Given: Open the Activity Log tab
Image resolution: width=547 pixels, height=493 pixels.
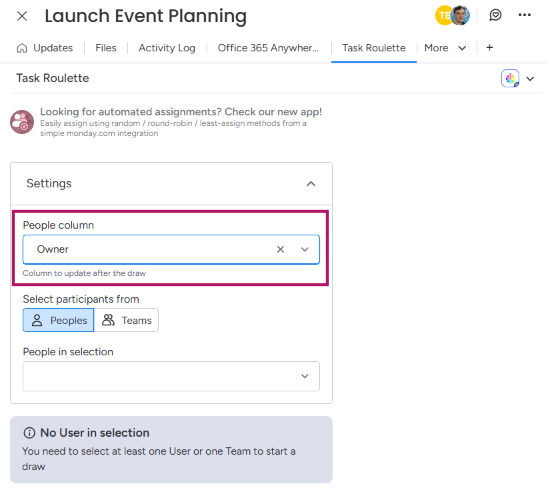Looking at the screenshot, I should [167, 48].
